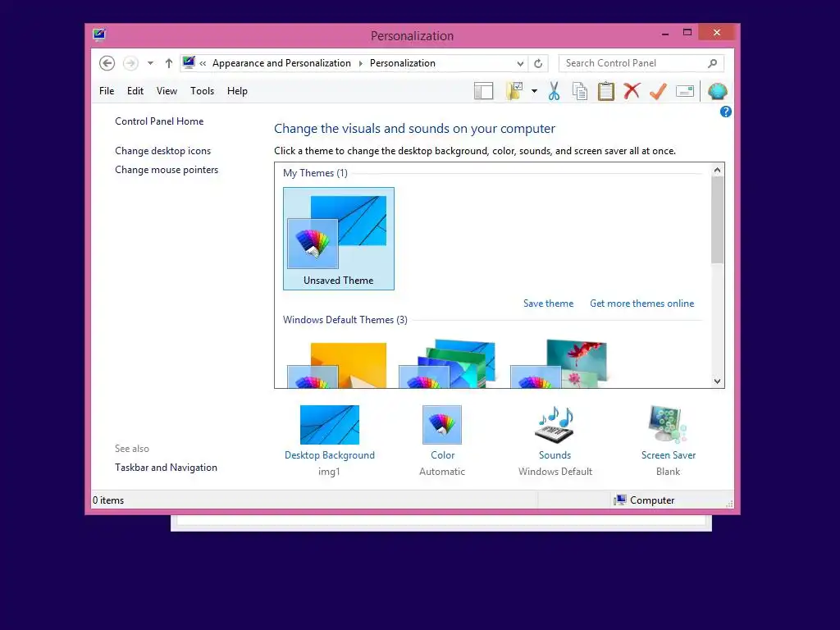Viewport: 840px width, 630px height.
Task: Click the Color text link
Action: [442, 454]
